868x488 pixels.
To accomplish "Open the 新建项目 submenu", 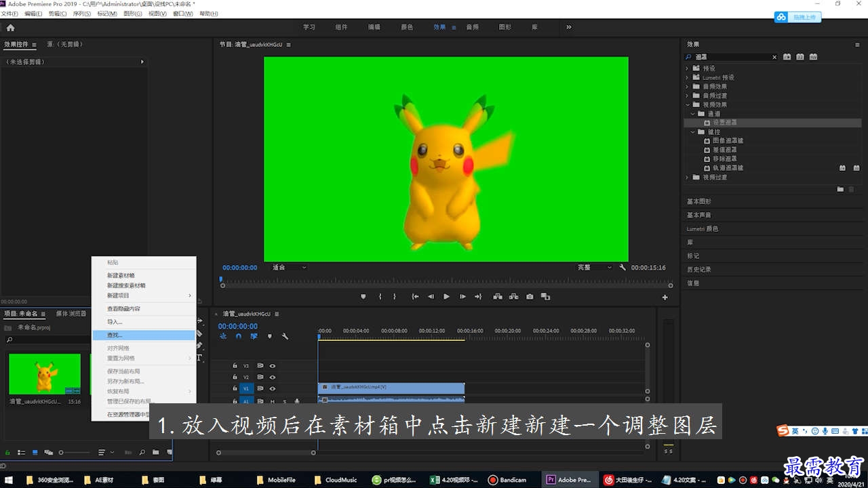I will (144, 296).
